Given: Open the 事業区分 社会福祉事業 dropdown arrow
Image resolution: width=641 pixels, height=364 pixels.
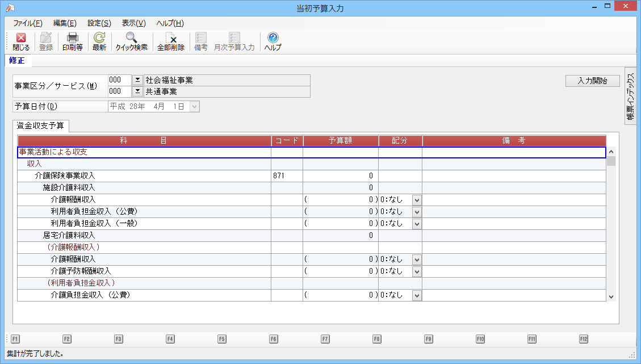Looking at the screenshot, I should (137, 80).
